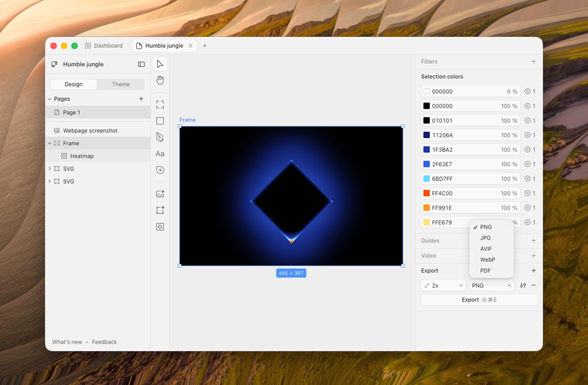Click the Export button

pyautogui.click(x=479, y=300)
